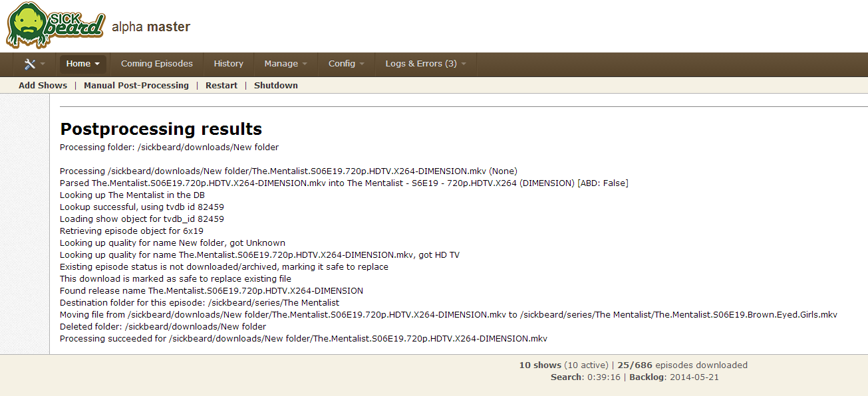Click the line starting 'Parsed The.Mentalist.S06E19'
This screenshot has width=868, height=396.
tap(344, 183)
